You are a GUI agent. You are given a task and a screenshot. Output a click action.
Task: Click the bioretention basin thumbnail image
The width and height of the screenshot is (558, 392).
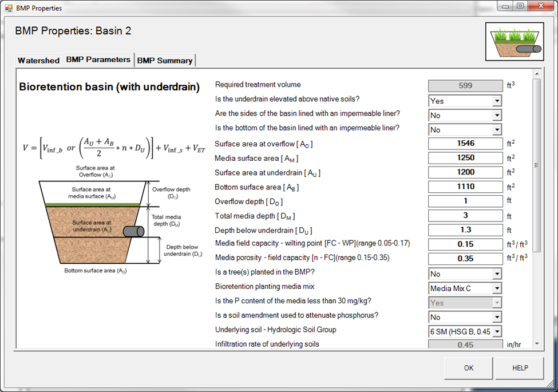click(x=514, y=42)
